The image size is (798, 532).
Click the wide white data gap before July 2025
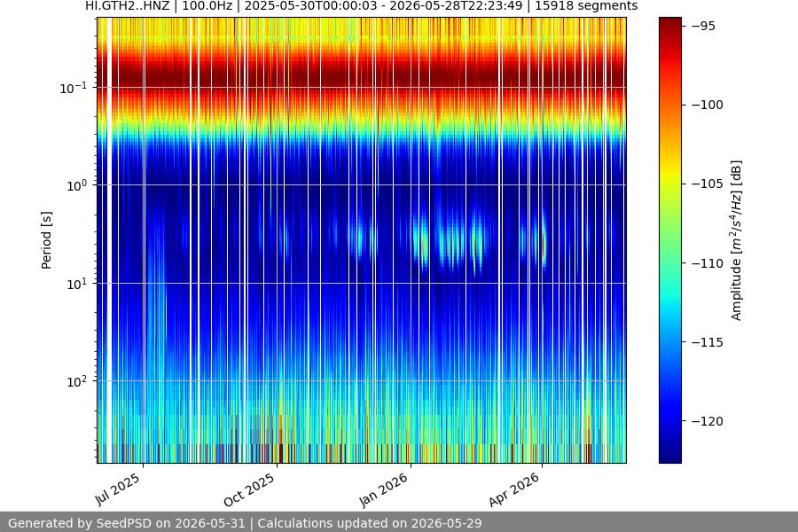[x=109, y=240]
